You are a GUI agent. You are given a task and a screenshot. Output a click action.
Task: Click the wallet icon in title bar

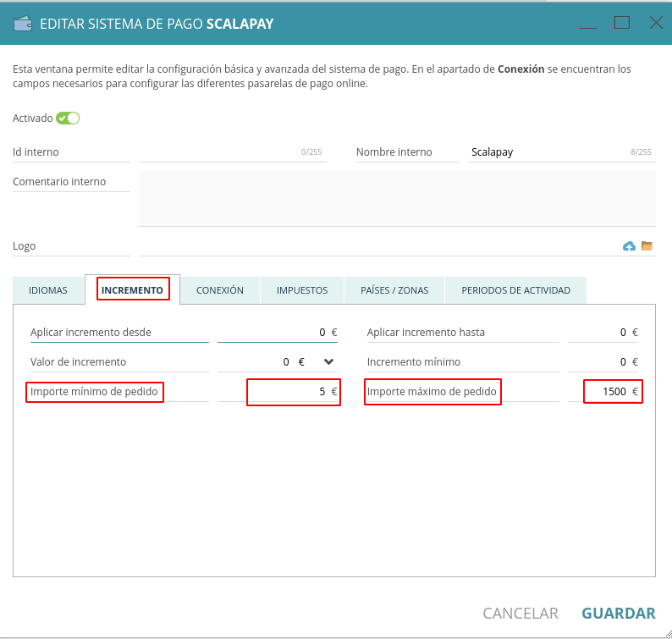(23, 24)
